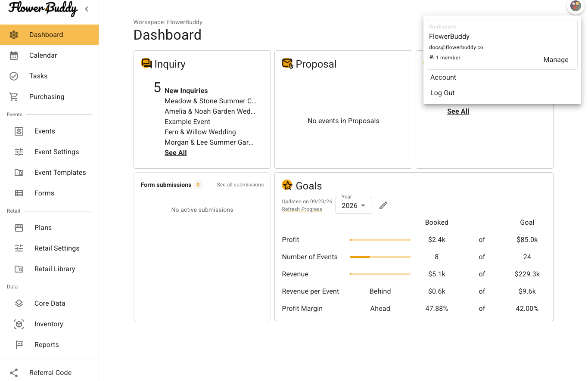
Task: Choose Log Out in the user menu
Action: (502, 93)
